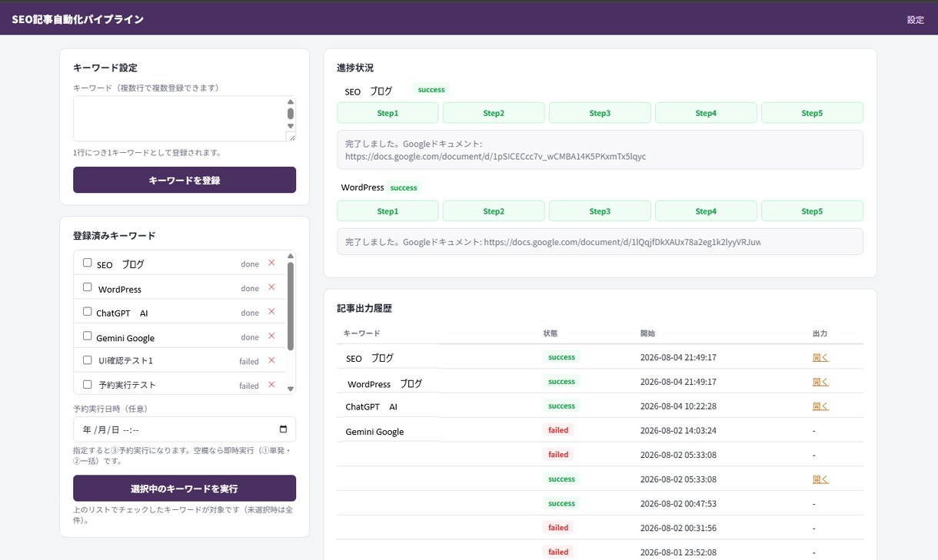Viewport: 938px width, 560px height.
Task: Open output link for SEO ブログ history row
Action: coord(820,357)
